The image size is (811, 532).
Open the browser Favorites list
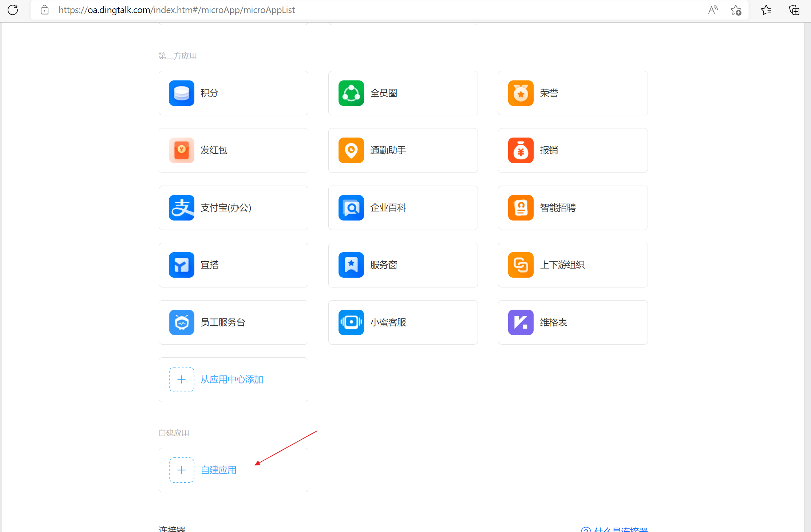tap(766, 10)
